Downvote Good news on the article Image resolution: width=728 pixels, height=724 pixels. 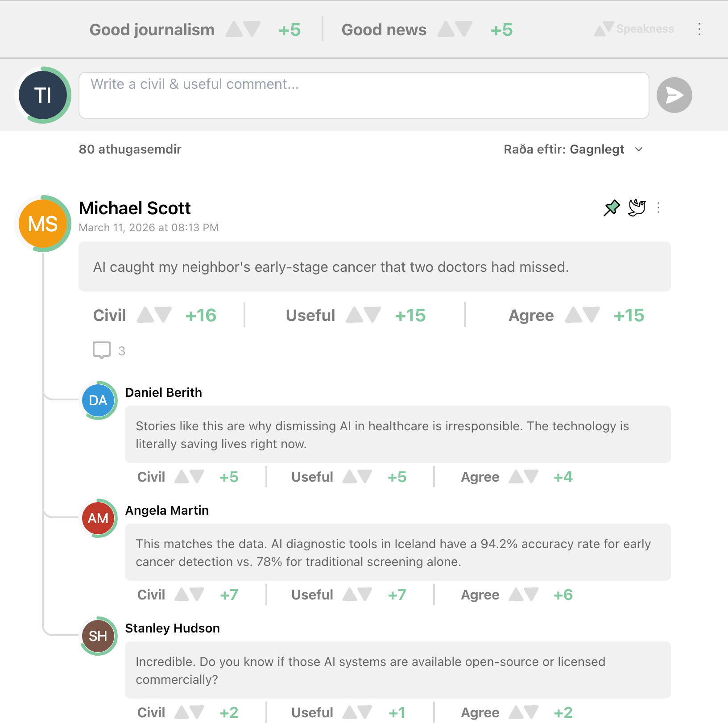[464, 29]
